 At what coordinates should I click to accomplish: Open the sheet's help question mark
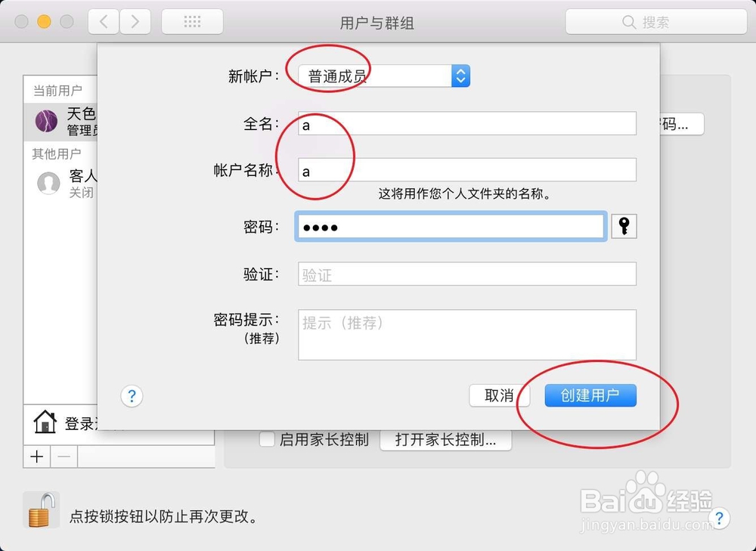(x=132, y=396)
